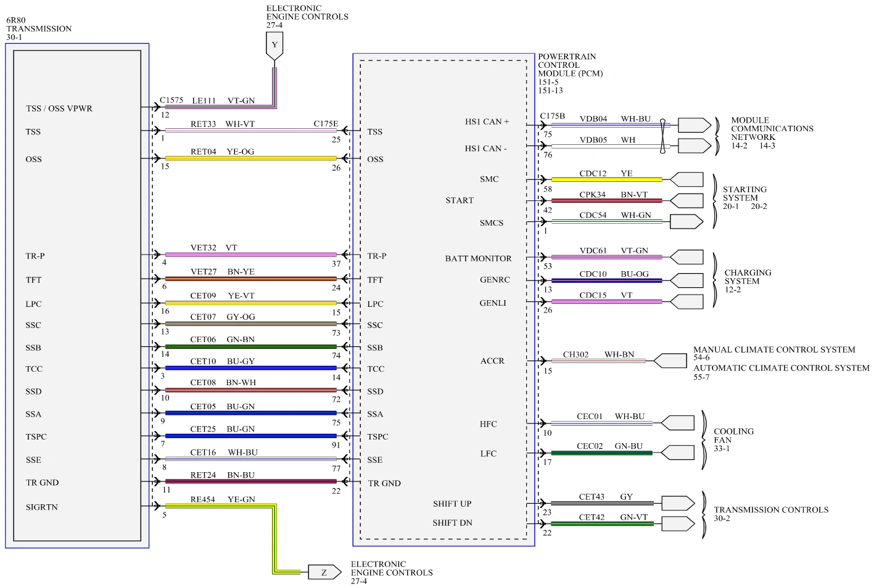This screenshot has height=588, width=874.
Task: Click the AUTOMATIC CLIMATE CONTROL SYSTEM label
Action: click(781, 368)
